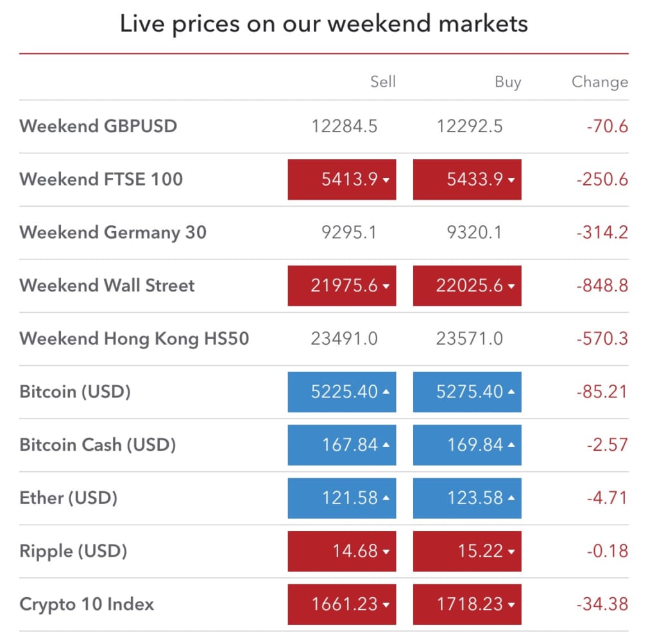This screenshot has width=657, height=644.
Task: Click the Weekend FTSE 100 sell price 5413.9
Action: click(x=341, y=179)
